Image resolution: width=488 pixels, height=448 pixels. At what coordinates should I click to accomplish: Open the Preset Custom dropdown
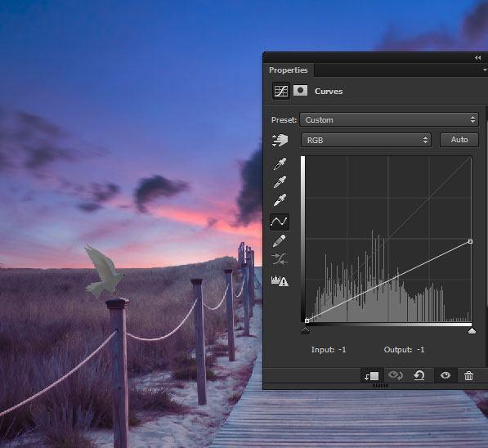coord(389,119)
